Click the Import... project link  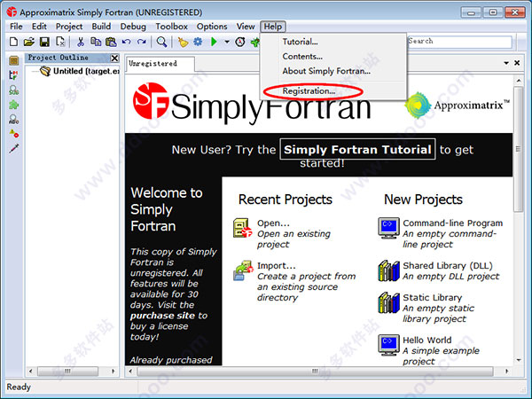(276, 266)
